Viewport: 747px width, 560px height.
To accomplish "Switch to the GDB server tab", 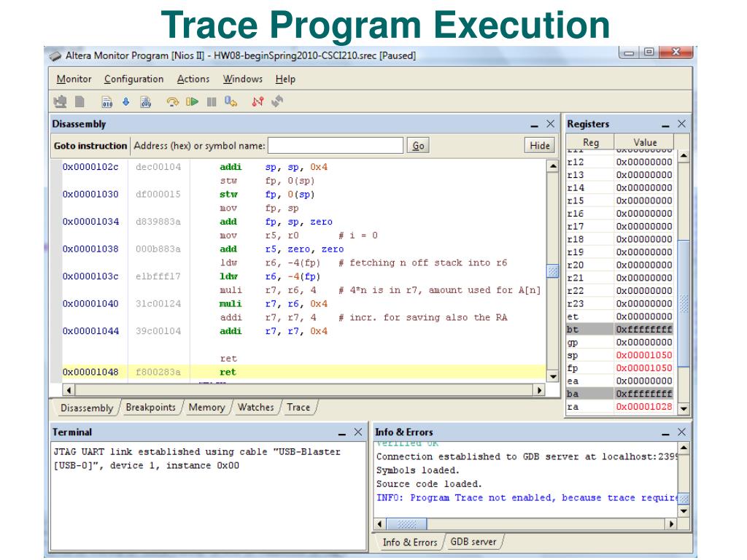I will click(473, 542).
